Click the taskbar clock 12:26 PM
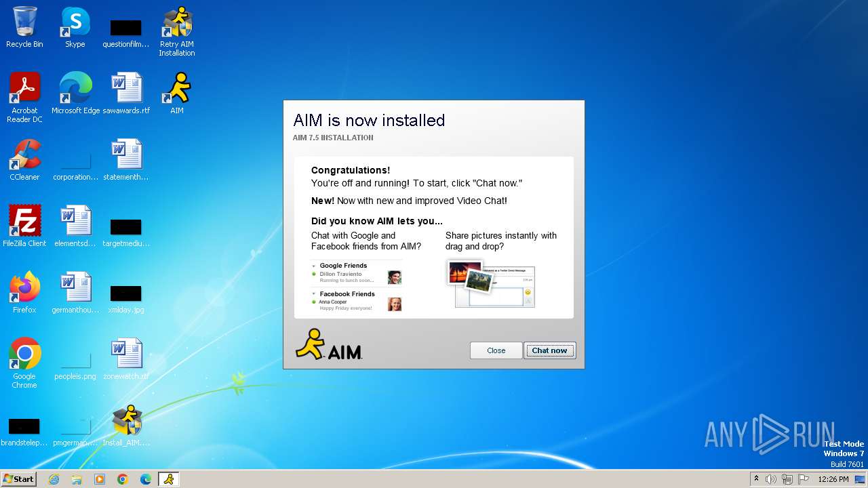The image size is (868, 488). pyautogui.click(x=833, y=479)
